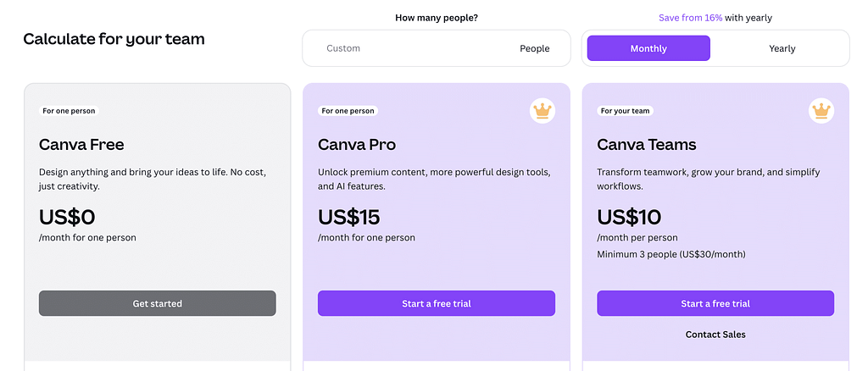Click the People label in count box
Screen dimensions: 868x371
click(x=534, y=48)
